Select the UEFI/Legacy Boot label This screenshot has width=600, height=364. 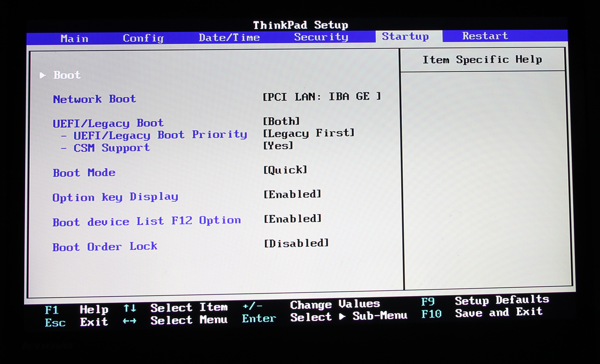108,123
